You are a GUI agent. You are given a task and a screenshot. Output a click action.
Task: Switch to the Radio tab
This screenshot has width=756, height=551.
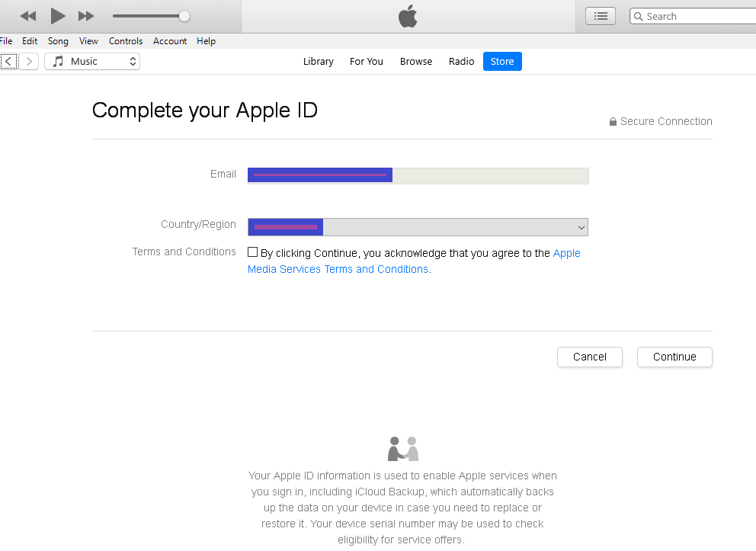pyautogui.click(x=461, y=61)
